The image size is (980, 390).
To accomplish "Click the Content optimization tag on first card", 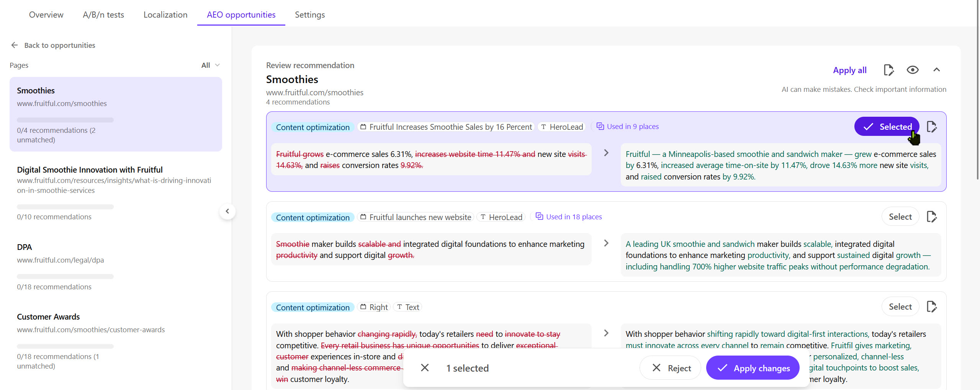I will 312,127.
